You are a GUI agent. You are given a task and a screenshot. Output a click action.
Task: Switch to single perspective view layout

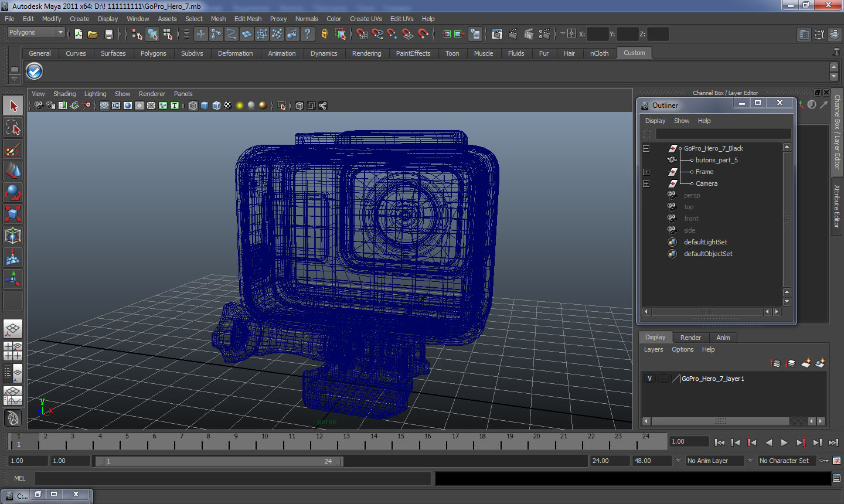point(13,329)
